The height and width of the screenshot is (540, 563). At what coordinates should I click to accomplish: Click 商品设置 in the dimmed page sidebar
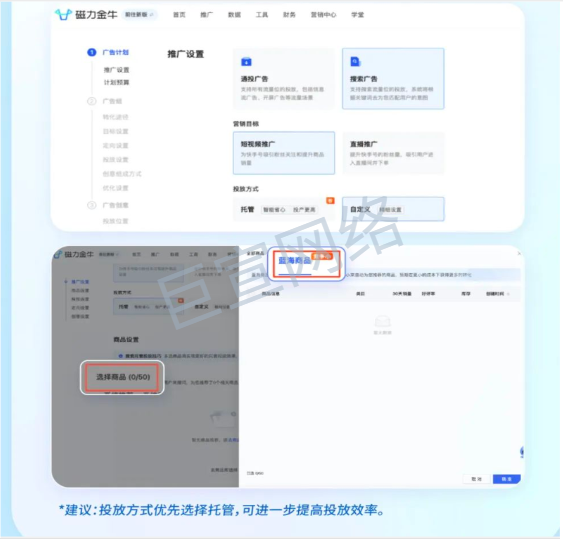tap(80, 290)
